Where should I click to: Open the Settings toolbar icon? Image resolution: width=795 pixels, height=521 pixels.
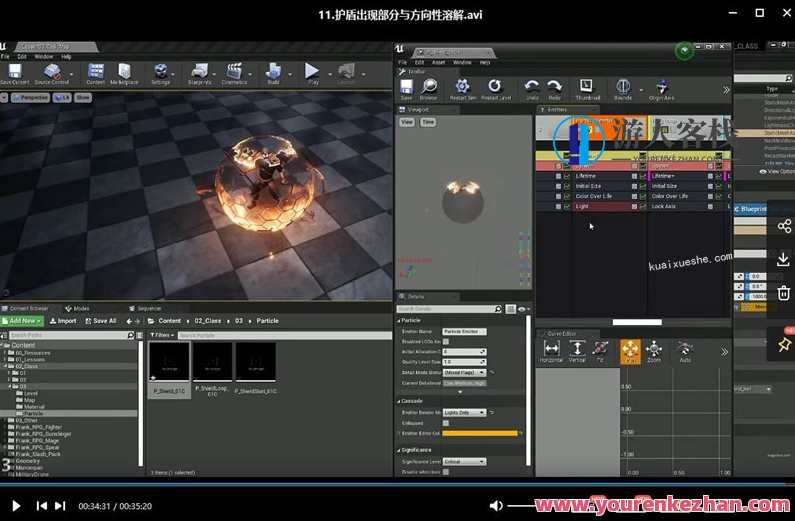[160, 71]
